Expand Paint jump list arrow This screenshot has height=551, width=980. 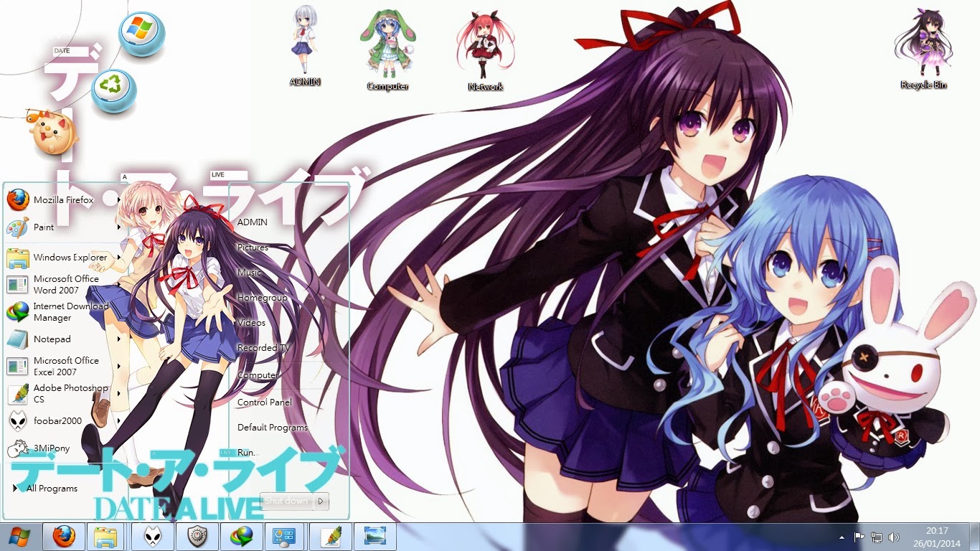pos(118,227)
